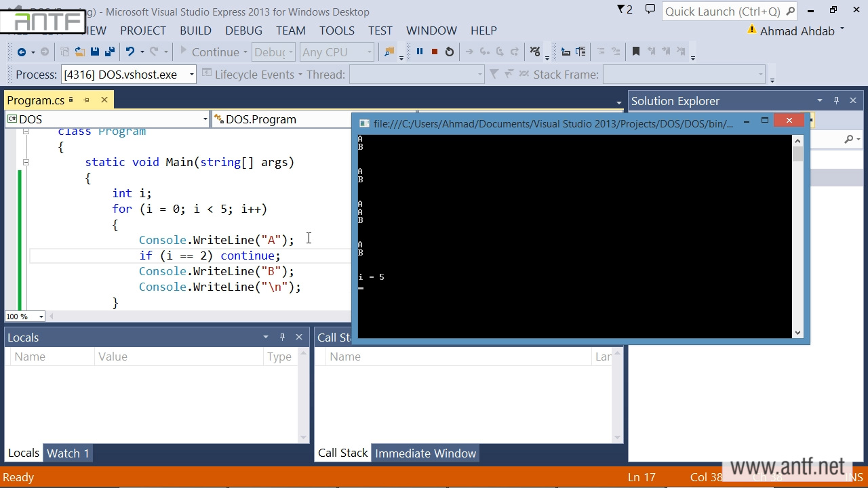Click the Undo arrow icon
The width and height of the screenshot is (868, 488).
(130, 52)
